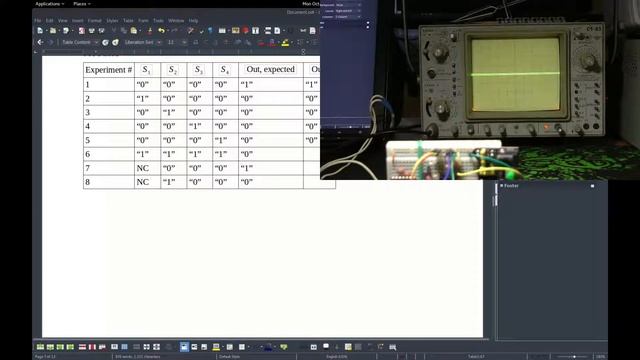
Task: Open the Format menu
Action: [94, 20]
